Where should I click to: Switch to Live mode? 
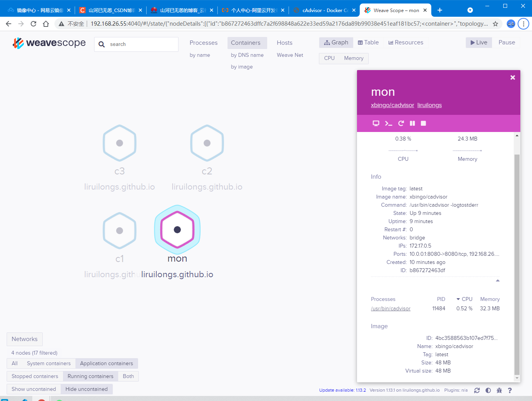(479, 42)
